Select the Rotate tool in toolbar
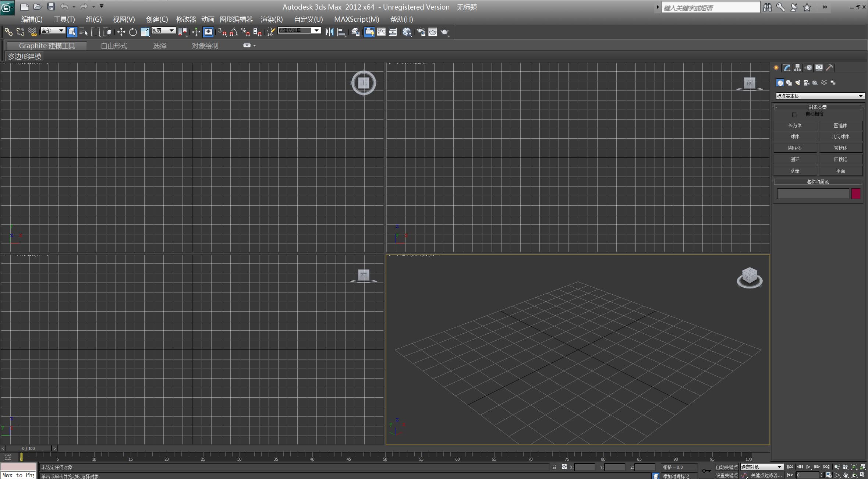Screen dimensions: 868x479 [x=133, y=32]
